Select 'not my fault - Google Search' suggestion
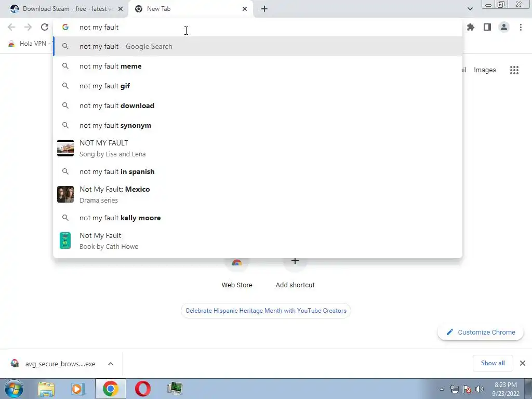The height and width of the screenshot is (399, 532). 258,46
